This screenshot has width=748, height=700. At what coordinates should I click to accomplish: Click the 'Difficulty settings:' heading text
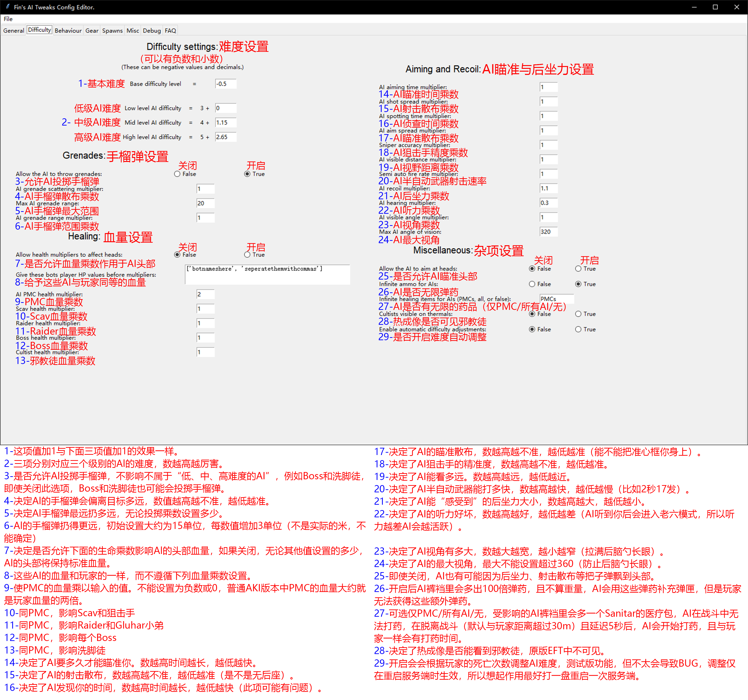tap(182, 47)
